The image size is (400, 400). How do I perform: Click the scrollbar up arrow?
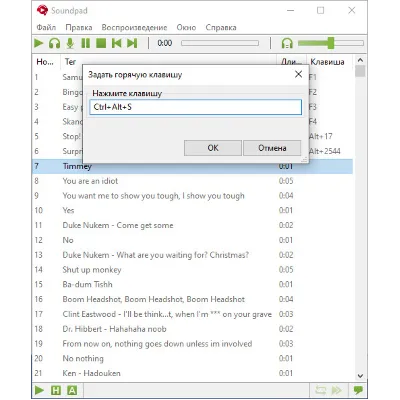(x=360, y=60)
